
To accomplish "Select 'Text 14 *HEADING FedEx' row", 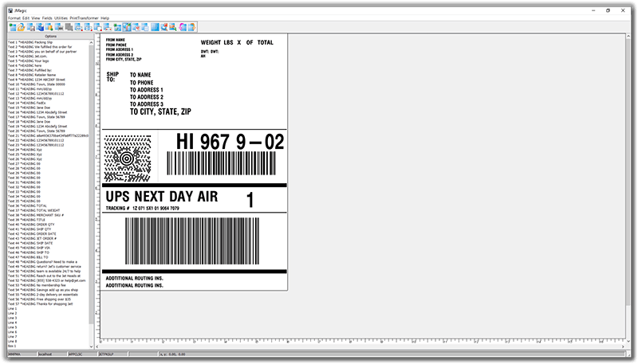I will coord(48,104).
